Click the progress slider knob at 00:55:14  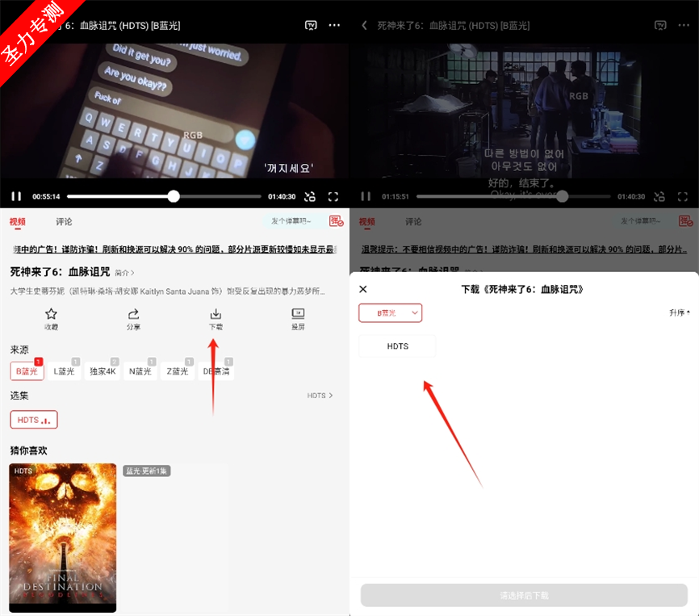[x=174, y=196]
